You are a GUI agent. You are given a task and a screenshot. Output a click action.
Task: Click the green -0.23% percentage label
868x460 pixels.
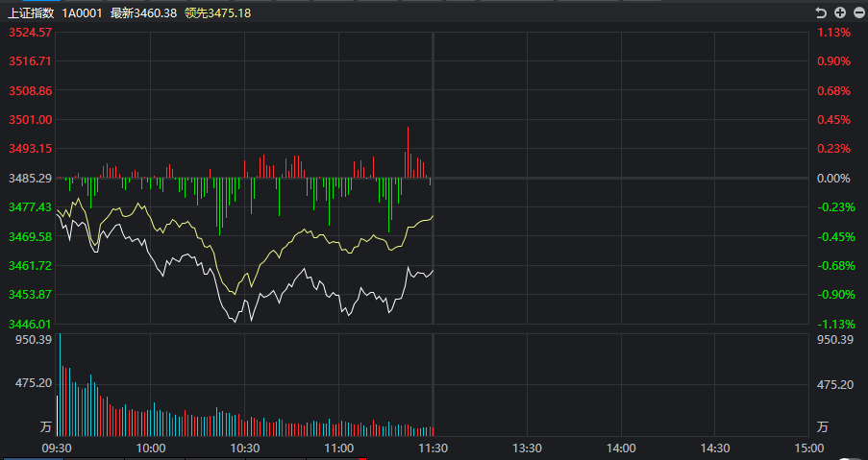[x=836, y=206]
